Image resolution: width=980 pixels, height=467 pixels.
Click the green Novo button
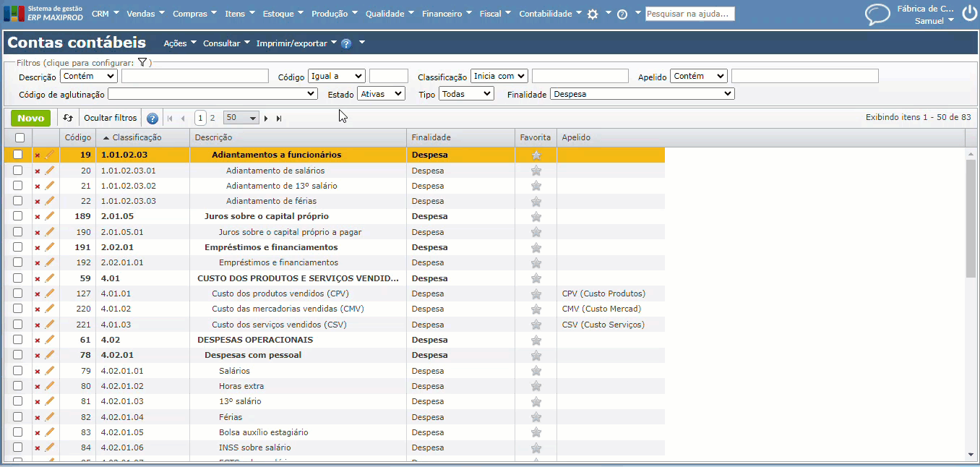[x=30, y=118]
